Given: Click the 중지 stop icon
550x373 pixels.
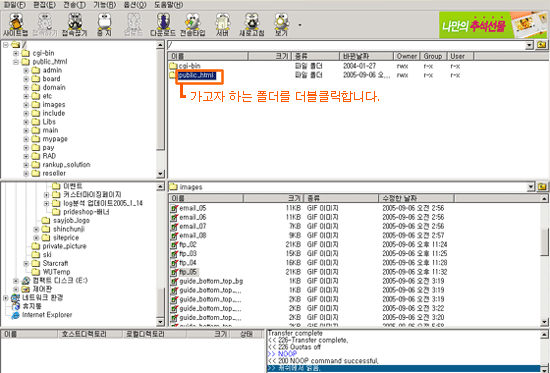Looking at the screenshot, I should (x=104, y=25).
